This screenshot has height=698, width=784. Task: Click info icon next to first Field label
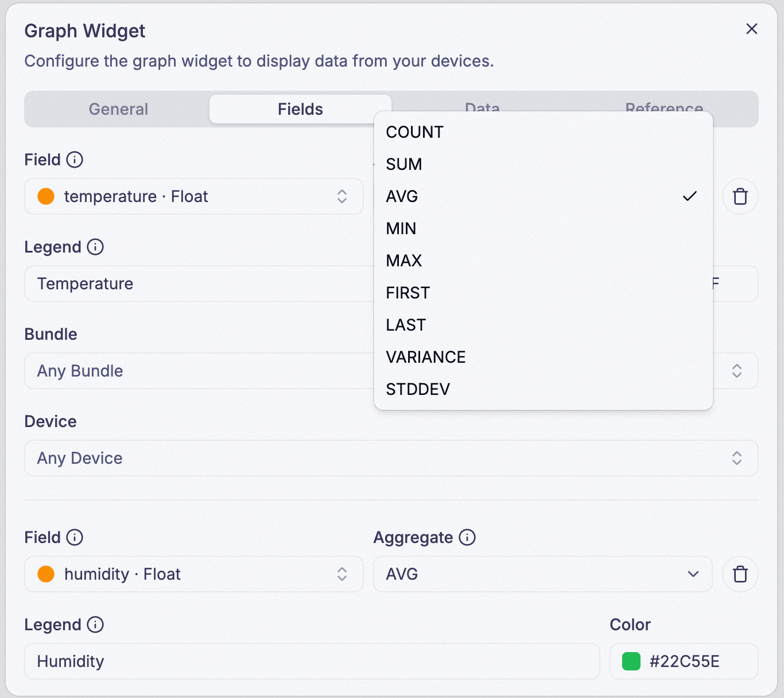(75, 160)
